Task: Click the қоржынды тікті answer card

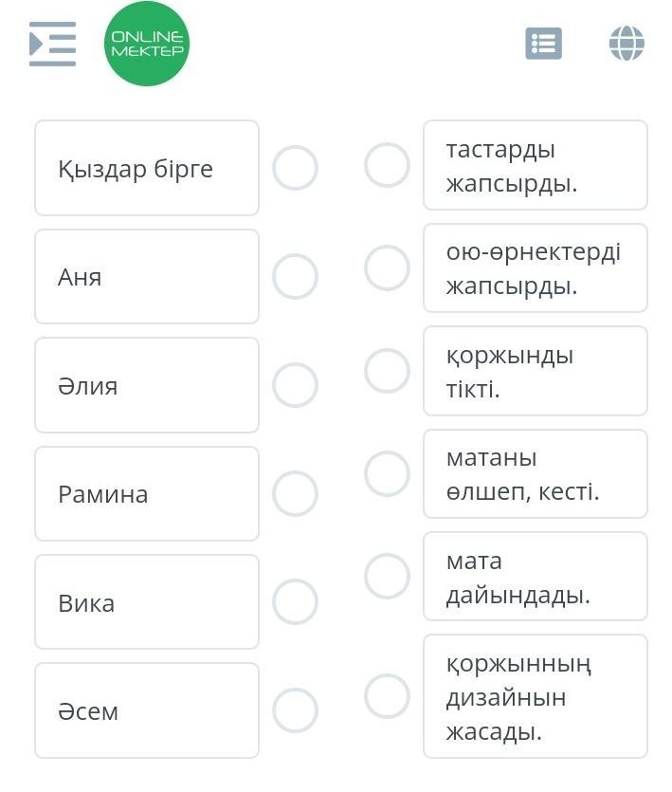Action: click(x=536, y=371)
